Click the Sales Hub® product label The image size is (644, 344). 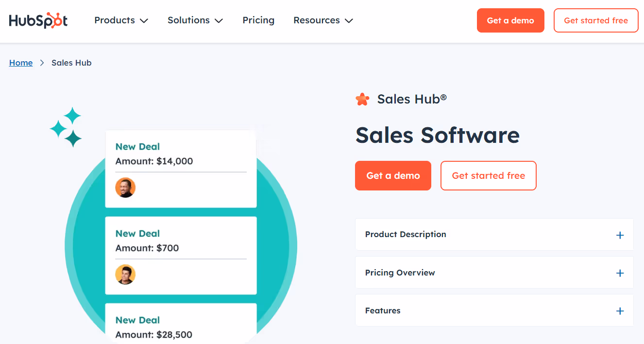412,99
